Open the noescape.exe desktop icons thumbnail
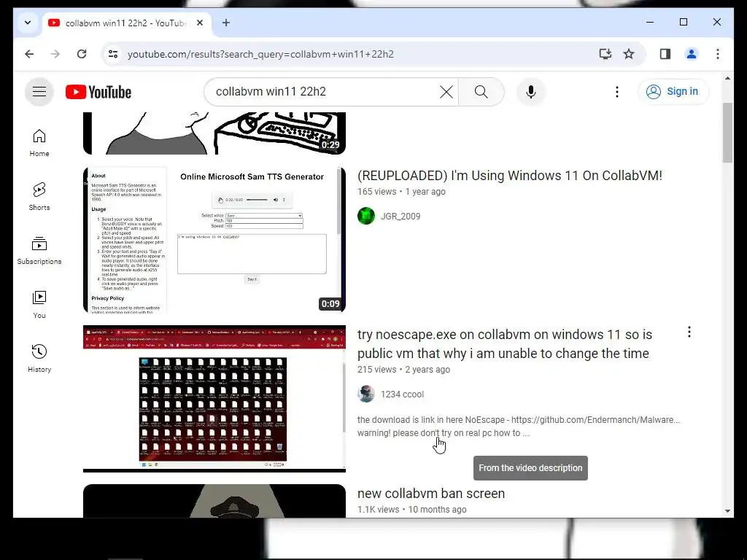Image resolution: width=747 pixels, height=560 pixels. (x=214, y=399)
